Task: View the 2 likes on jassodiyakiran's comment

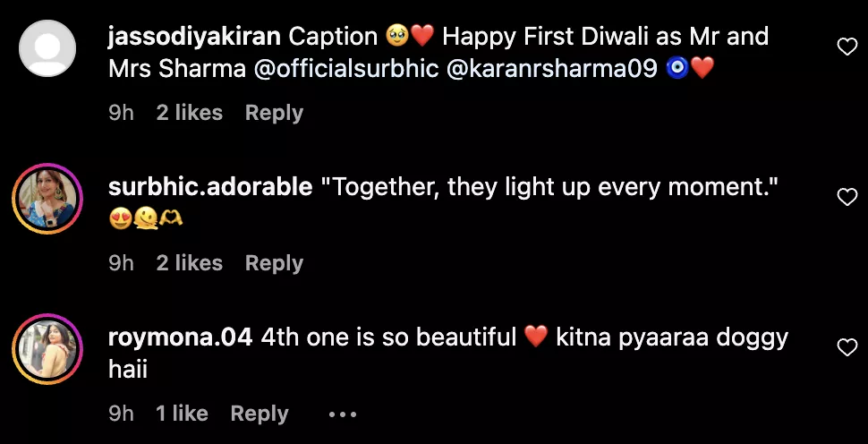Action: point(189,113)
